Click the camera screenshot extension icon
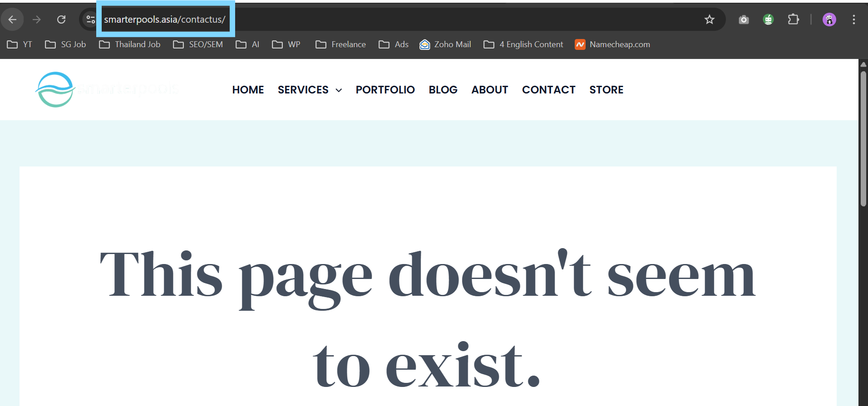 (744, 20)
